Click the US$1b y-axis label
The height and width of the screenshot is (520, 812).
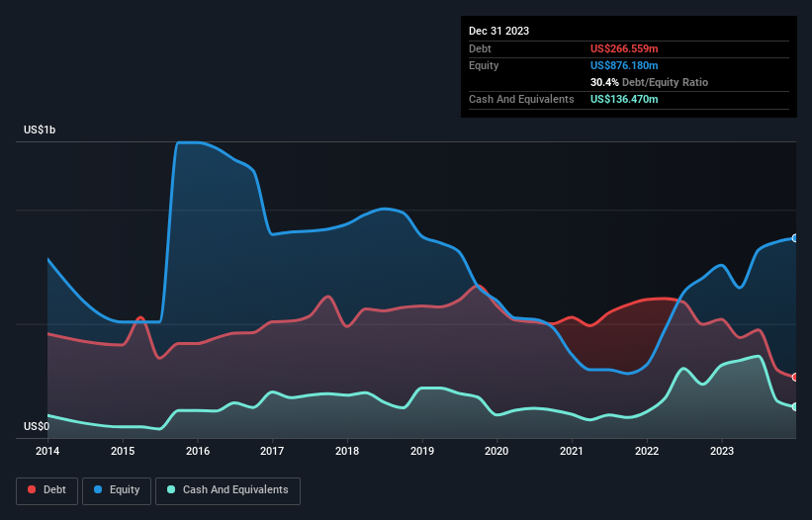click(40, 130)
